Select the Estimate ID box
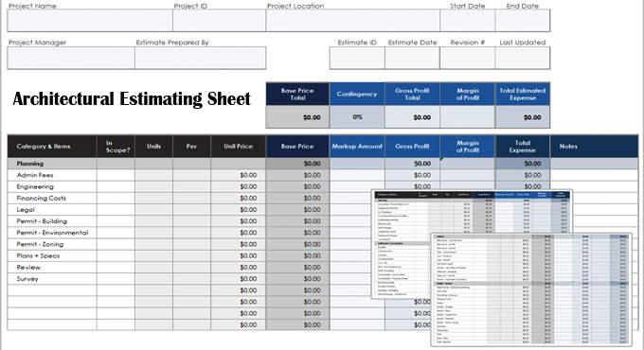Viewport: 644px width, 350px height. tap(357, 58)
